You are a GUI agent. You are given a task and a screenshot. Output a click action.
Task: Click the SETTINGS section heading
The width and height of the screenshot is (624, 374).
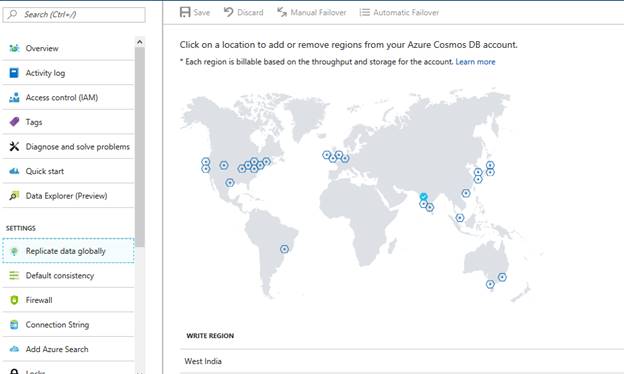[21, 228]
